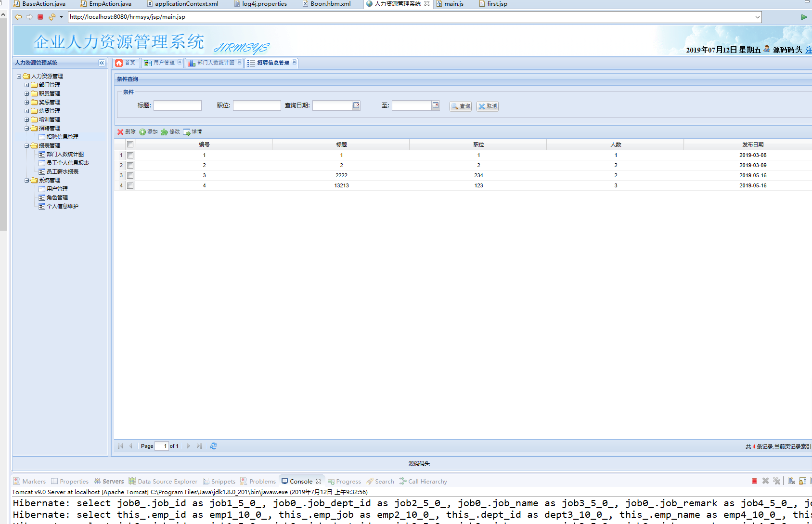Viewport: 812px width, 524px height.
Task: Click the green add (添加) icon
Action: point(142,132)
